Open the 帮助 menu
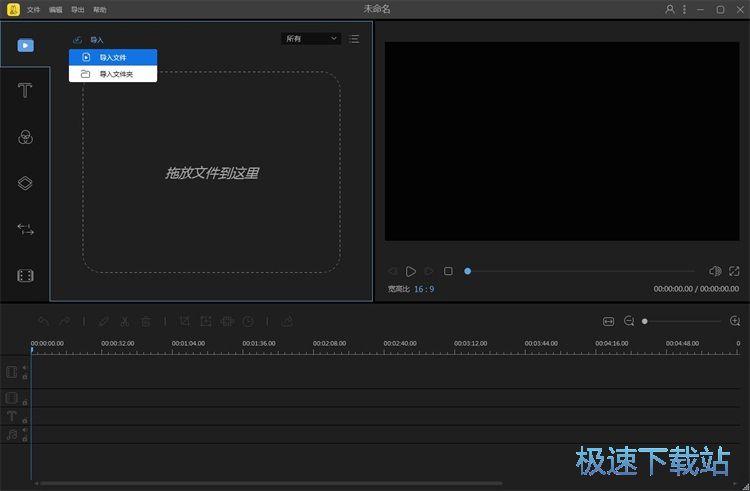The width and height of the screenshot is (750, 491). (x=99, y=10)
